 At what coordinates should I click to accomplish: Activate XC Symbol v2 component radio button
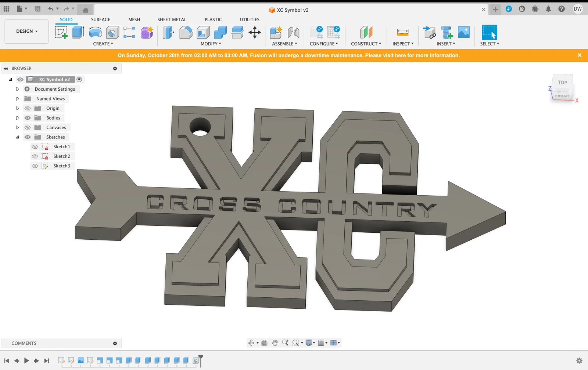79,79
